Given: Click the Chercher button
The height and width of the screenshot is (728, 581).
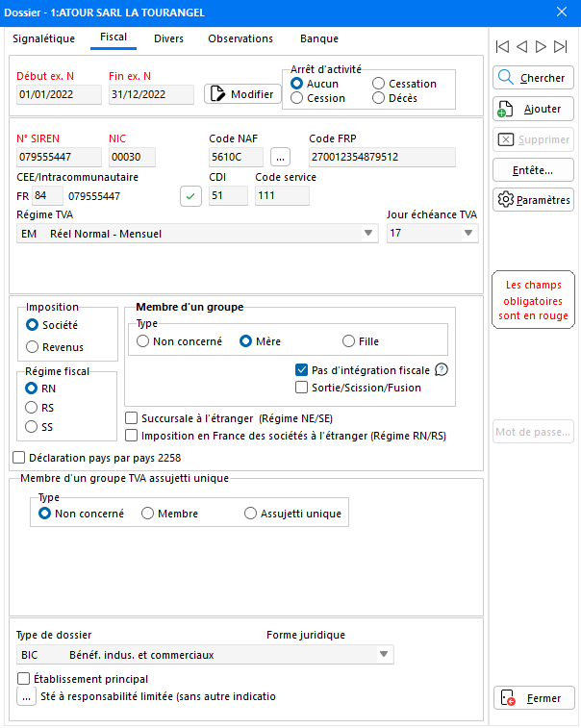Looking at the screenshot, I should click(x=533, y=78).
